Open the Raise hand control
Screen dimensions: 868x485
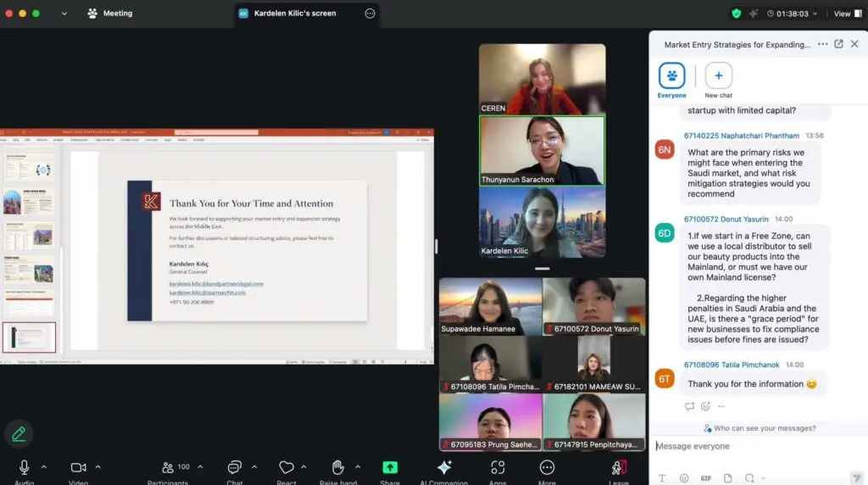(337, 467)
